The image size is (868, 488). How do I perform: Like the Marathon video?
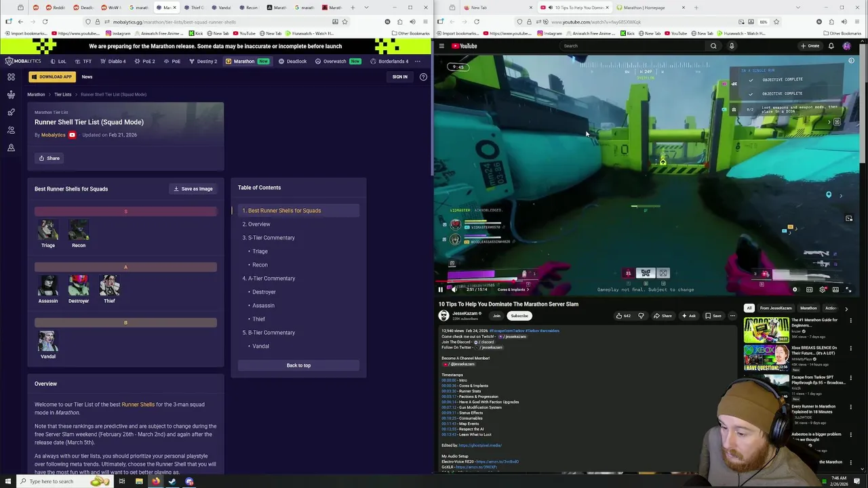coord(623,316)
